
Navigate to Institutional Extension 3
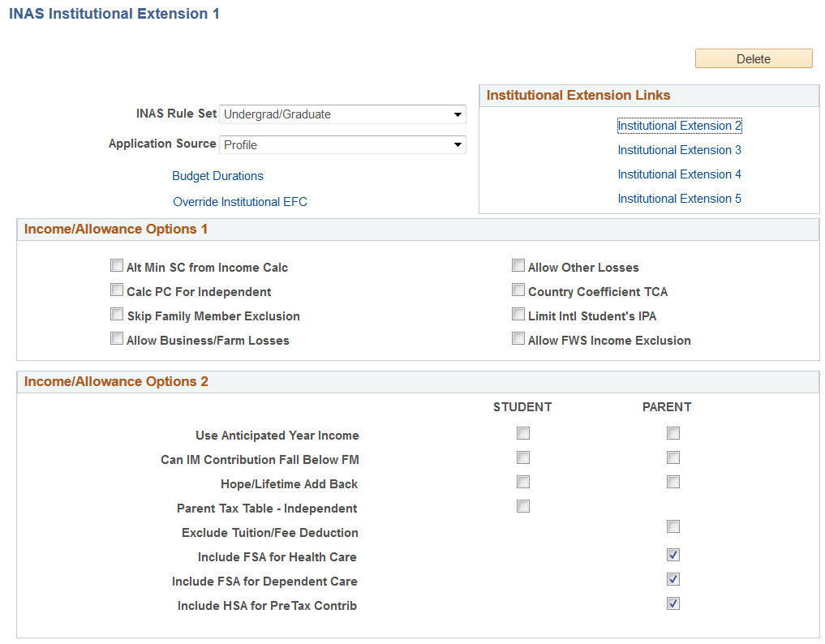click(679, 150)
